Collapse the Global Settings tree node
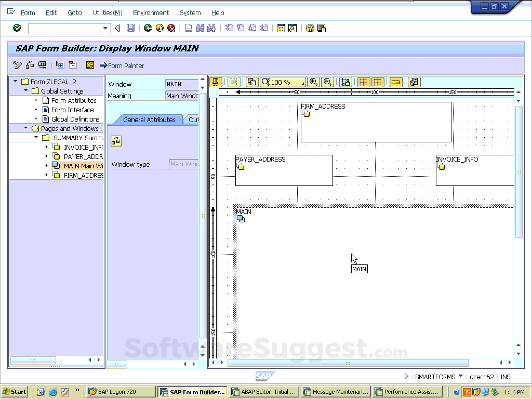532x399 pixels. [x=26, y=91]
